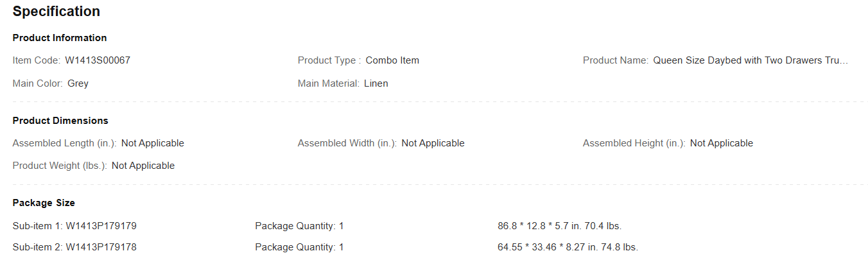
Task: Click the Specification heading
Action: tap(56, 12)
